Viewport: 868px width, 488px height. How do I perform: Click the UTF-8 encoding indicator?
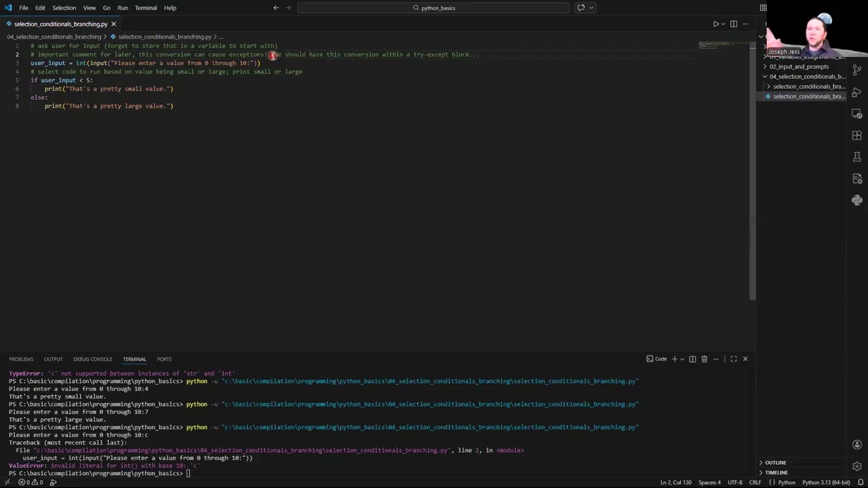point(734,483)
